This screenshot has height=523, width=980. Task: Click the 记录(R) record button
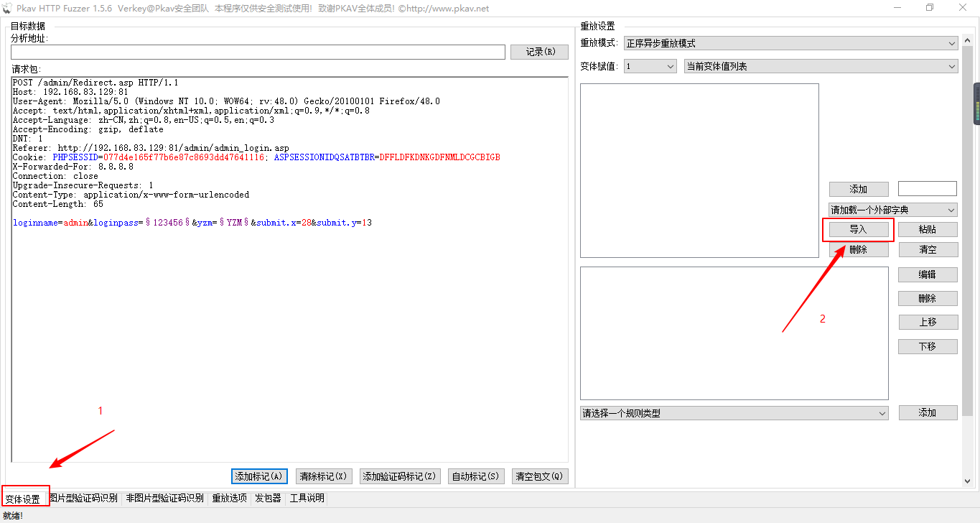(539, 52)
